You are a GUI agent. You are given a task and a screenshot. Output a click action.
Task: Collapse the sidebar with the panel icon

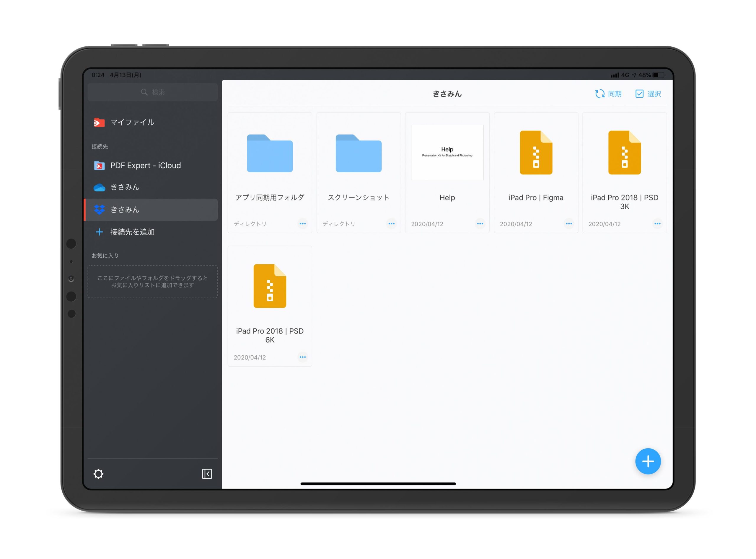click(207, 474)
